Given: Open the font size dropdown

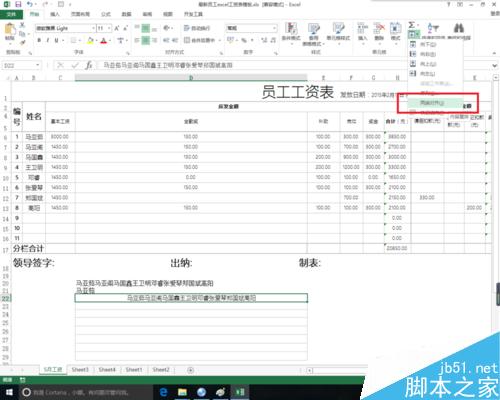Looking at the screenshot, I should 109,28.
